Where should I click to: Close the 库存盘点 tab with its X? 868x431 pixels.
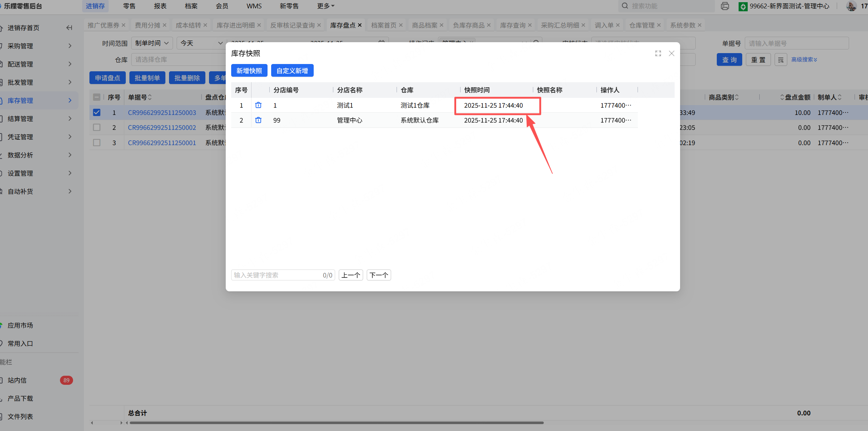pyautogui.click(x=360, y=25)
